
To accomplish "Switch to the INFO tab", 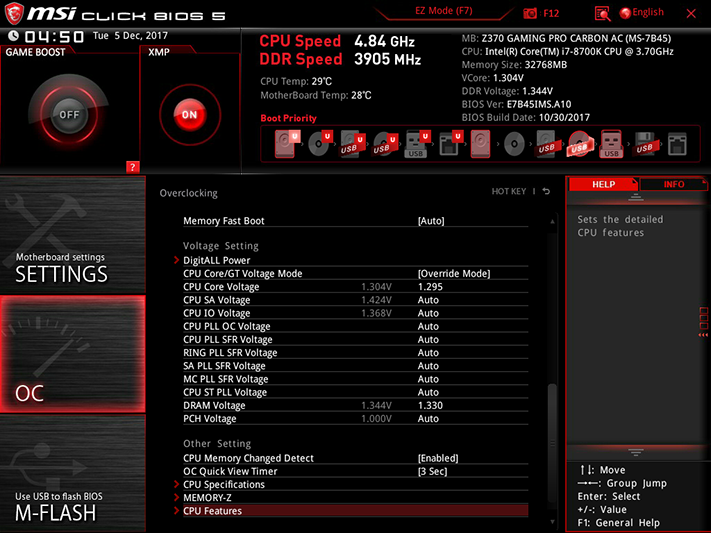I will pos(674,184).
